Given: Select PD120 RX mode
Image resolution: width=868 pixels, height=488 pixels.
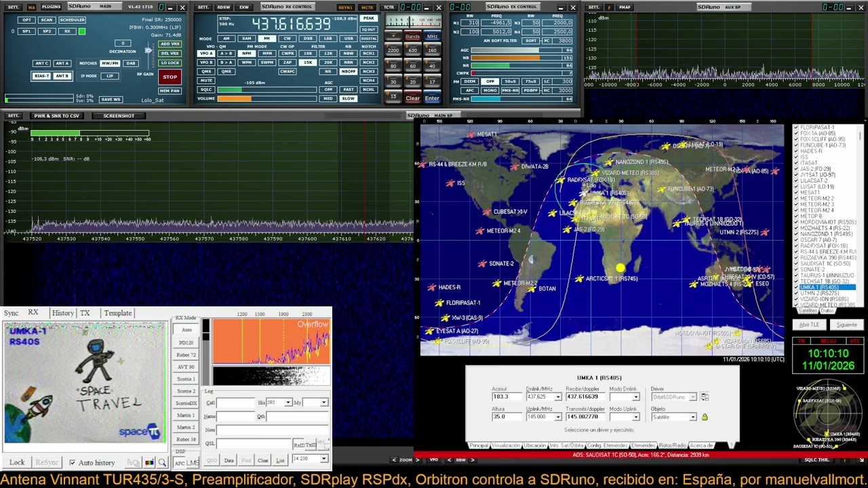Looking at the screenshot, I should (186, 342).
